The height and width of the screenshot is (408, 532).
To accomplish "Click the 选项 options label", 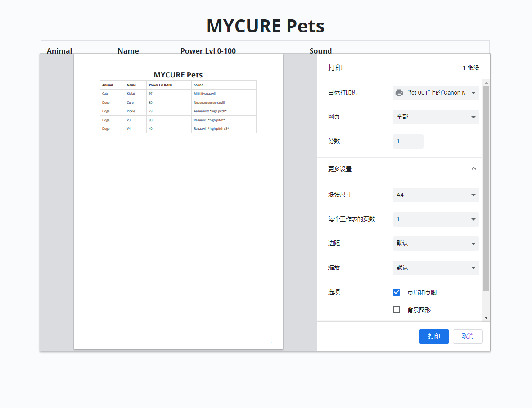I will 334,292.
